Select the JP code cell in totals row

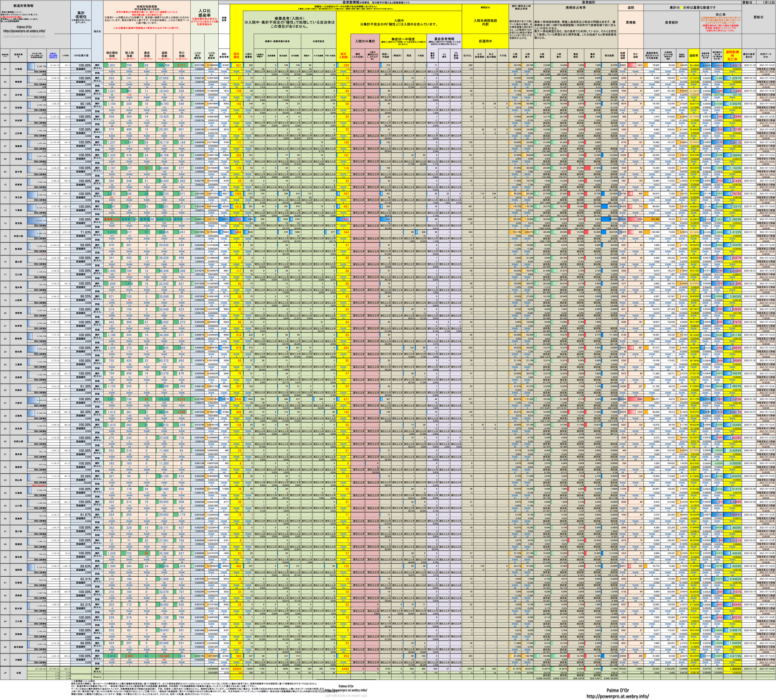click(5, 672)
